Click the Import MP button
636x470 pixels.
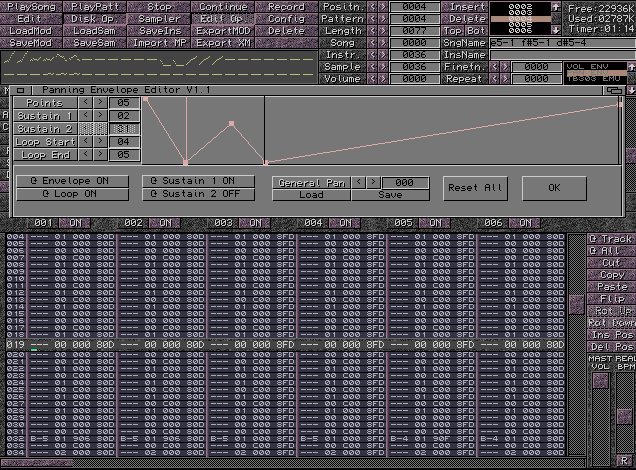(159, 43)
